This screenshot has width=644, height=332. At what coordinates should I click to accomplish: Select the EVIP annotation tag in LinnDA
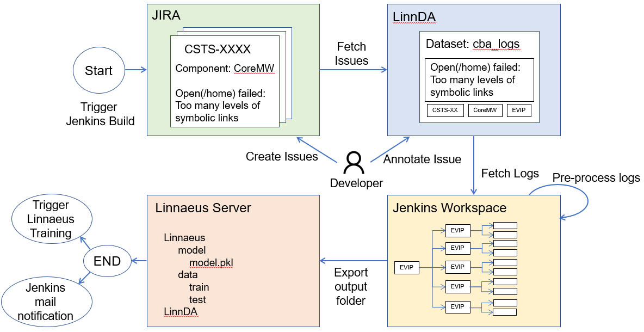519,110
